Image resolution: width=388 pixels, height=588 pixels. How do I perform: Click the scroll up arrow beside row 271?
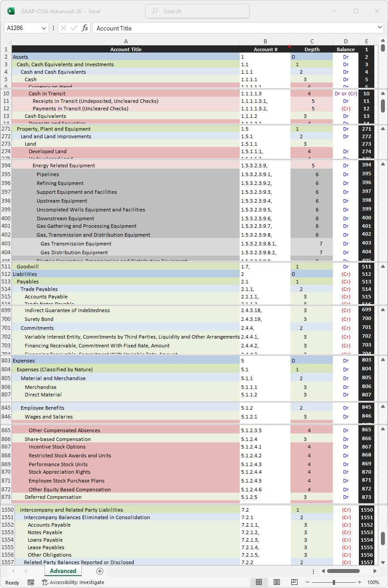click(383, 129)
